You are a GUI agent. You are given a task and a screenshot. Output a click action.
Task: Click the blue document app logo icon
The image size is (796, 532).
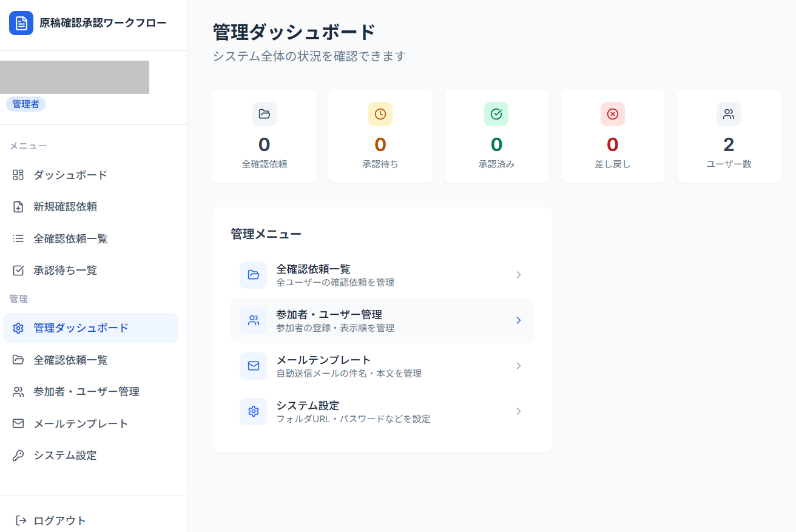click(21, 23)
